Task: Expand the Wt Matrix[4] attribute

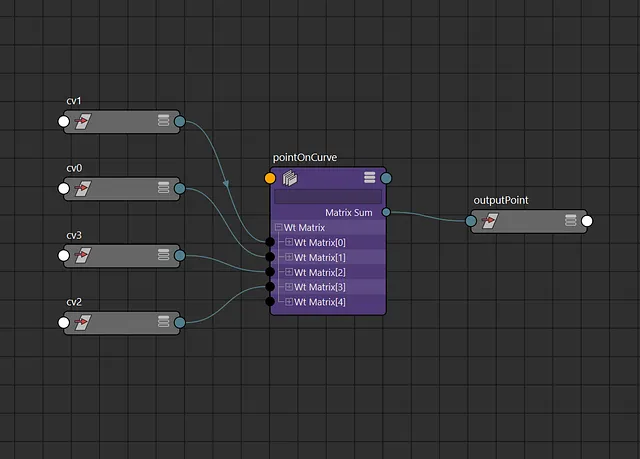Action: [288, 301]
